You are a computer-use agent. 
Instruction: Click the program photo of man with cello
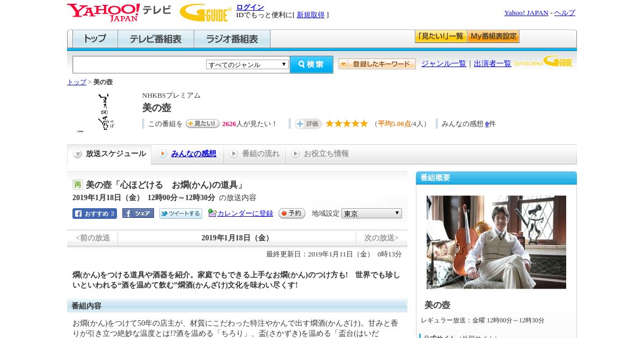click(496, 242)
